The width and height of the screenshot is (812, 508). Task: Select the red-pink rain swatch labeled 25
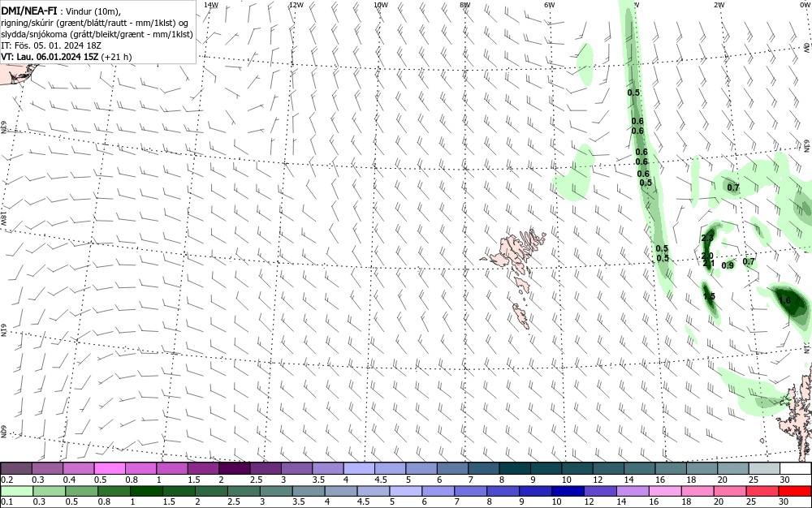pos(762,491)
